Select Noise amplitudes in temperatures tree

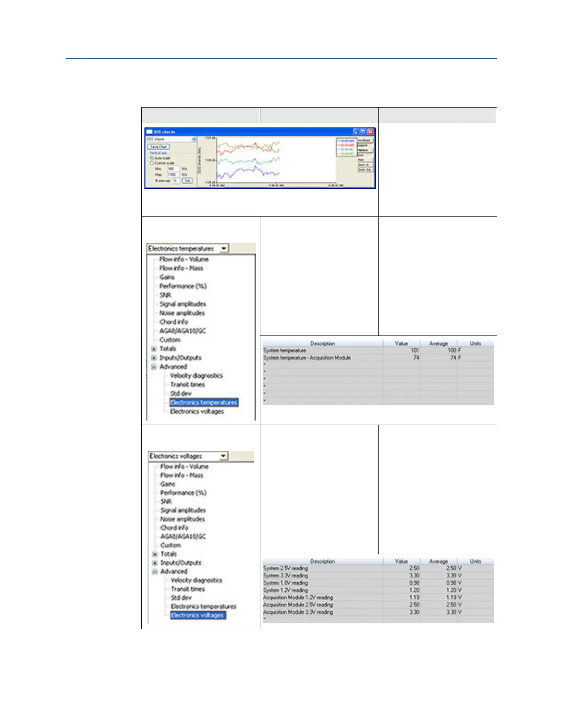pos(182,313)
